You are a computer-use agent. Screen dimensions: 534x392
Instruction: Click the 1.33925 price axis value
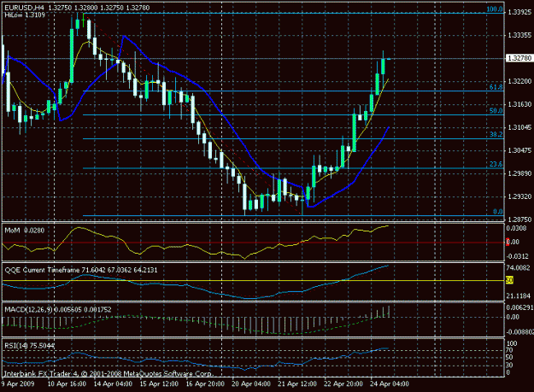click(x=519, y=12)
